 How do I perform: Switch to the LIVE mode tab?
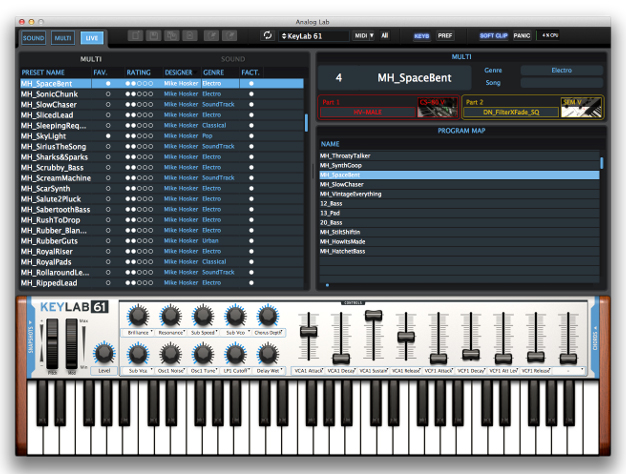point(92,37)
